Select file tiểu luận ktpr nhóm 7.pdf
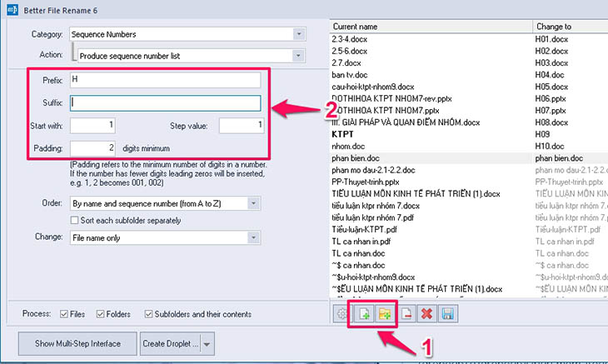This screenshot has width=608, height=364. point(372,218)
